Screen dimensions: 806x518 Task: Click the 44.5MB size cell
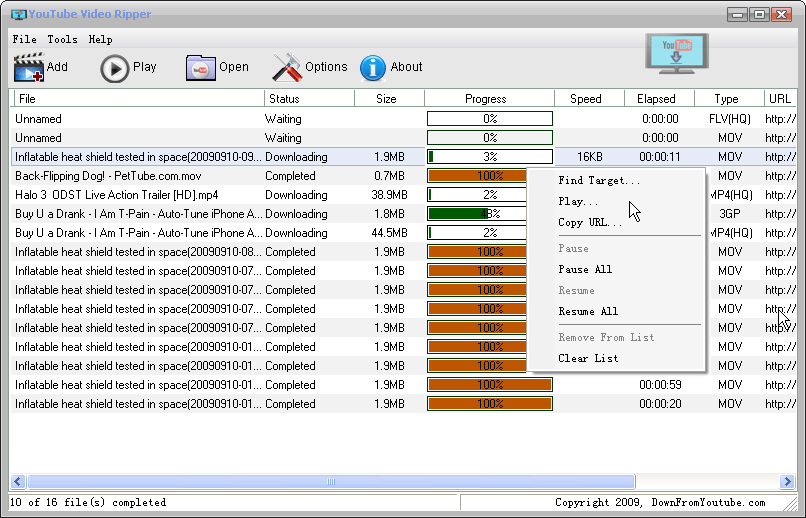pos(389,233)
